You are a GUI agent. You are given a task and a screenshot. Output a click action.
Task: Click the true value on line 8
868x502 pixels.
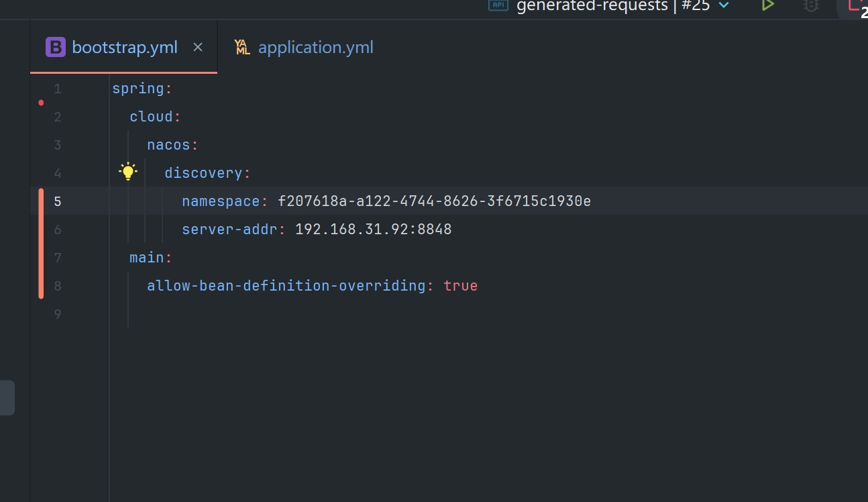[x=460, y=286]
